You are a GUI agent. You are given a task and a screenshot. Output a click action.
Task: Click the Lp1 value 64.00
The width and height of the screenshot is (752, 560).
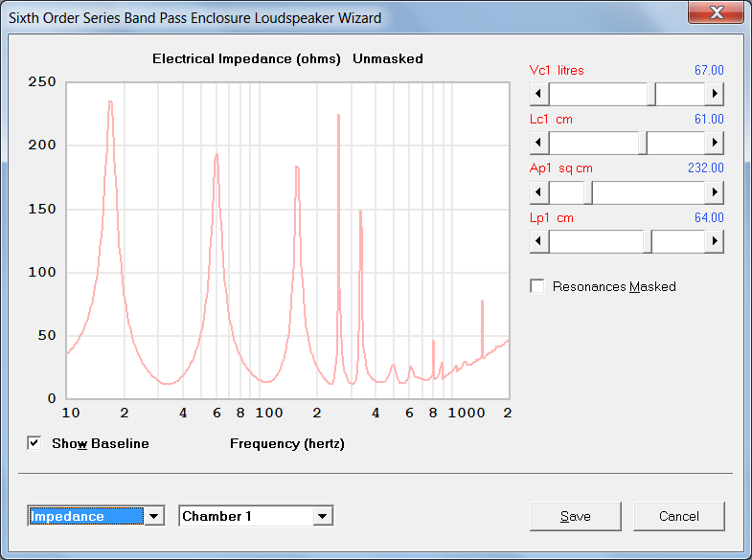709,218
